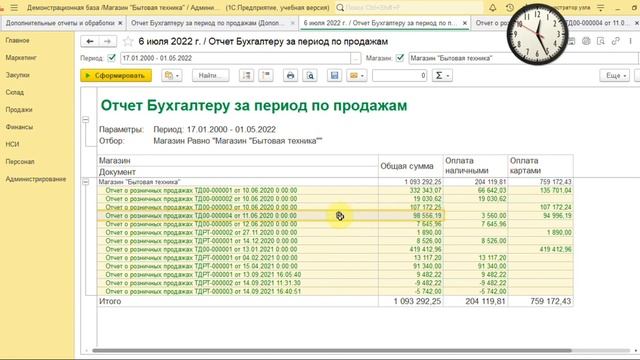Open document ТД00-000002 от 10.06.2020
This screenshot has height=360, width=640.
tap(201, 199)
